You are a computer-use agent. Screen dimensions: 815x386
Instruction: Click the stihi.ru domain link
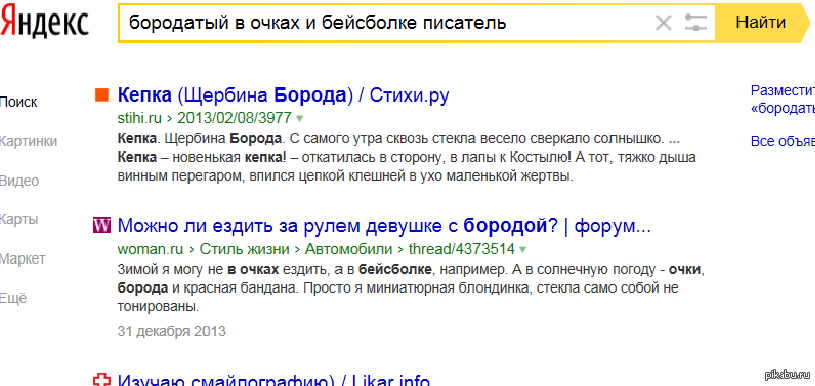tap(140, 118)
